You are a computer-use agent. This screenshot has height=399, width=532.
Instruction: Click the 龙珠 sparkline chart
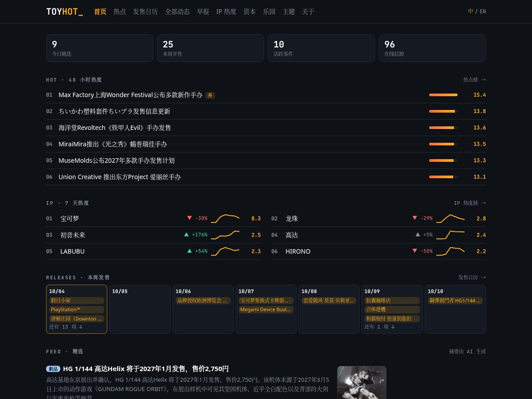click(x=450, y=219)
